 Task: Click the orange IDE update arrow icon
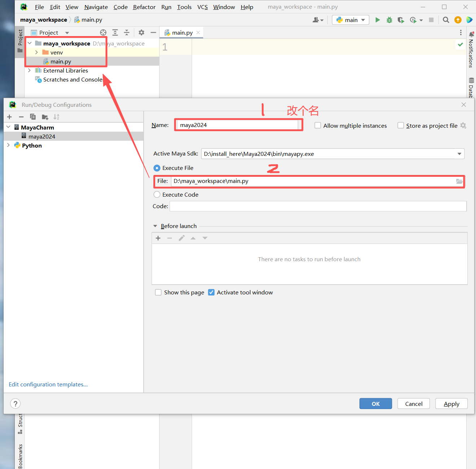(458, 20)
